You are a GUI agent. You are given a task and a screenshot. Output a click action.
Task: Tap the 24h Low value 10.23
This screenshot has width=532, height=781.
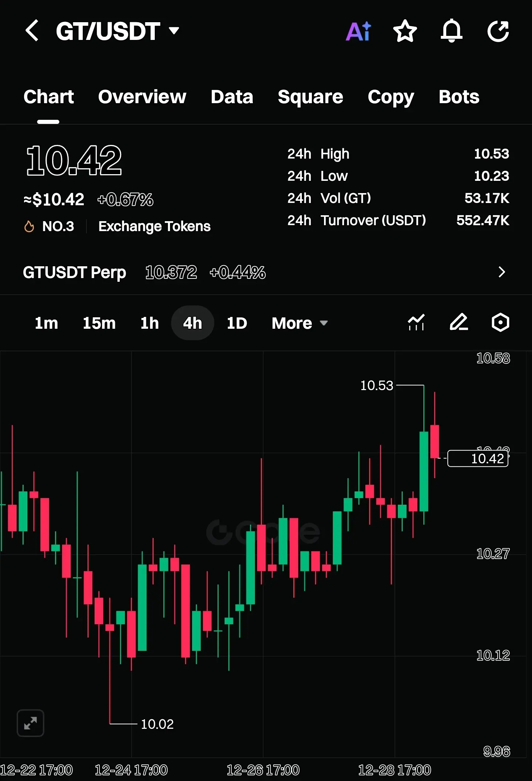pyautogui.click(x=491, y=176)
